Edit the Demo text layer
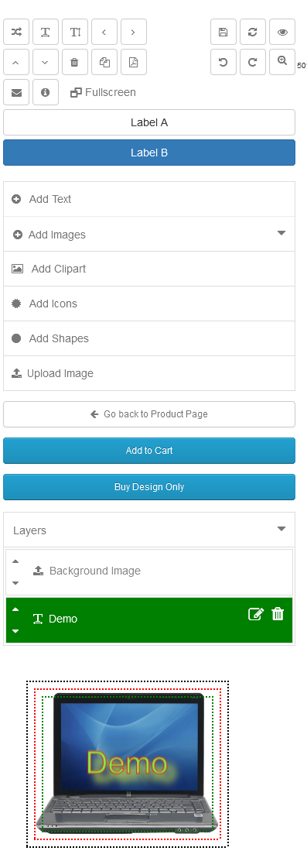This screenshot has width=307, height=868. pyautogui.click(x=255, y=614)
